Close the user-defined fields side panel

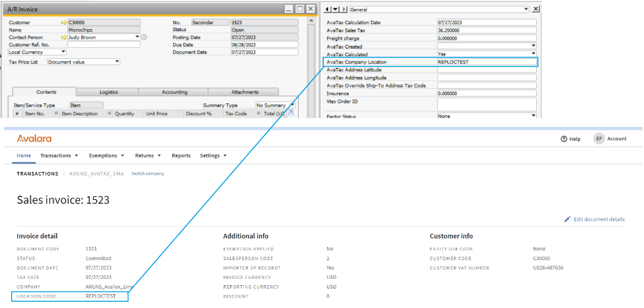[x=536, y=9]
